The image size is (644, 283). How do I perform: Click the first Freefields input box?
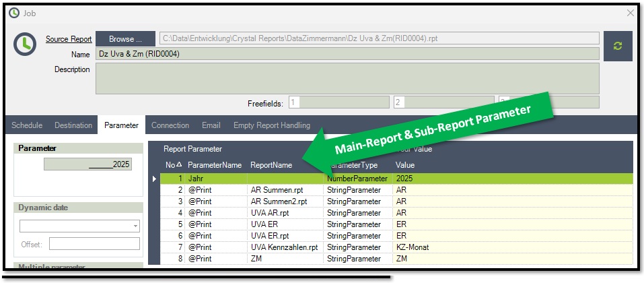(338, 102)
